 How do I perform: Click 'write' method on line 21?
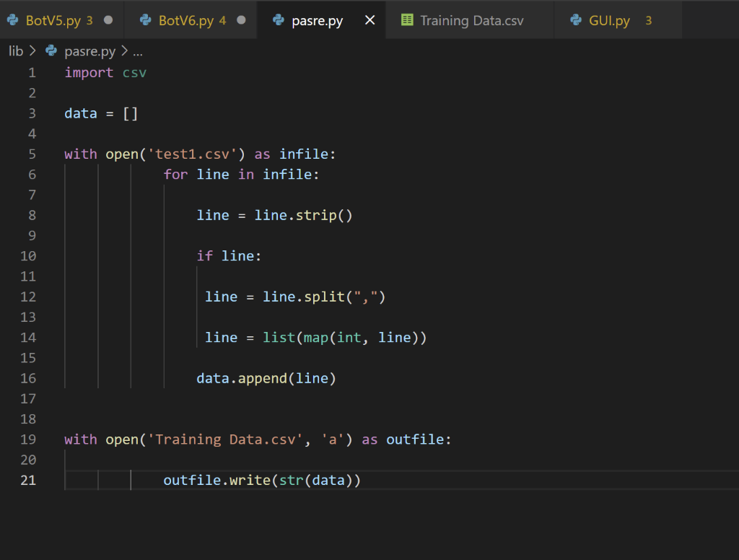pyautogui.click(x=250, y=481)
